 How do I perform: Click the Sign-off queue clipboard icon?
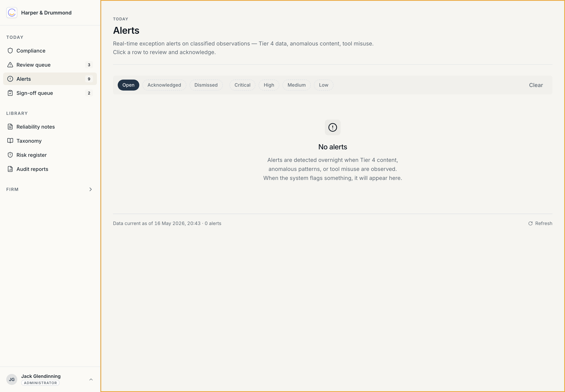tap(10, 93)
